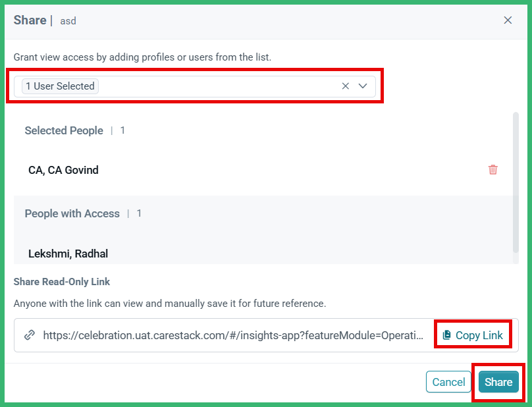Image resolution: width=532 pixels, height=407 pixels.
Task: Click the chevron in the user selector
Action: [363, 86]
